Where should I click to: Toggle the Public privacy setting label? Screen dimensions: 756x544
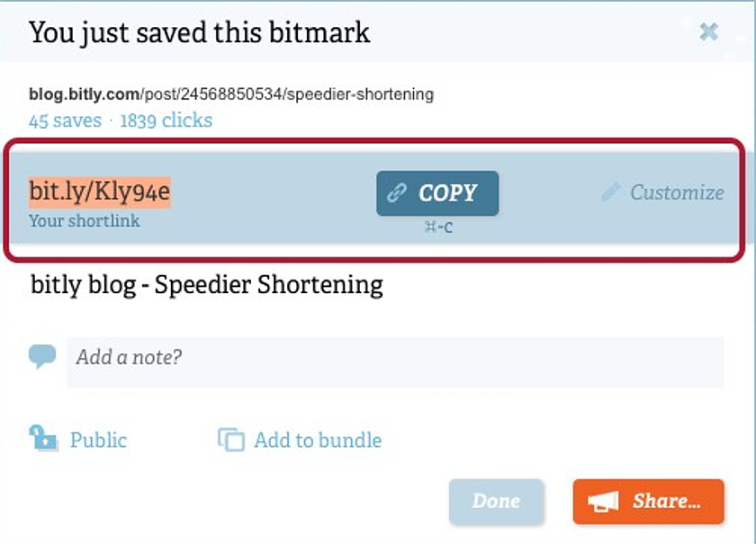click(98, 440)
